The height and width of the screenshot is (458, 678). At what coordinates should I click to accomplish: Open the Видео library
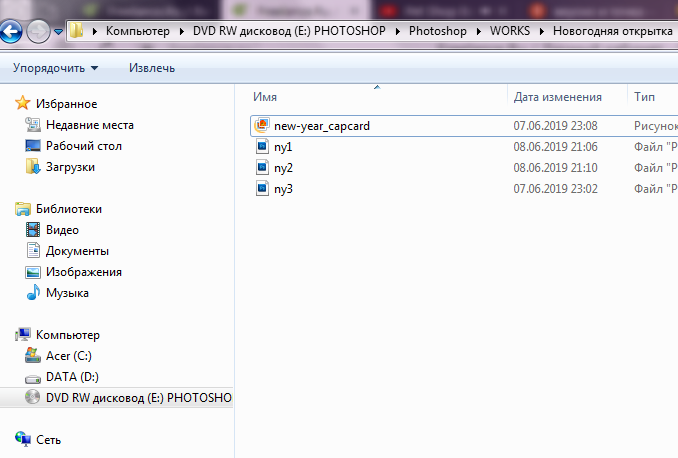pos(62,230)
